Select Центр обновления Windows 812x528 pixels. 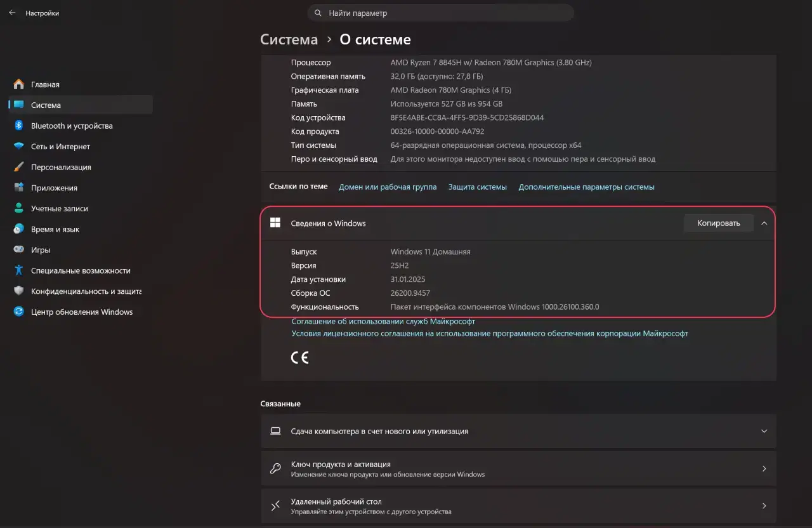(80, 312)
